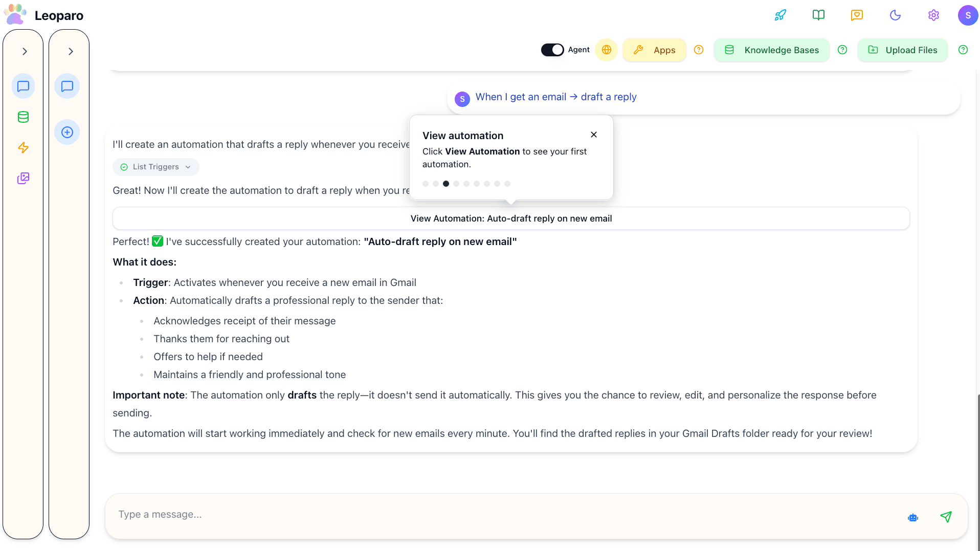Switch to dark mode with the moon icon

pyautogui.click(x=895, y=15)
